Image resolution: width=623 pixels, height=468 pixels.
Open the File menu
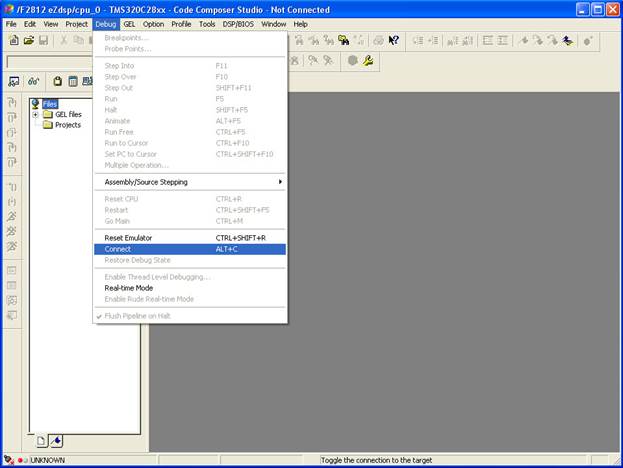[x=11, y=24]
